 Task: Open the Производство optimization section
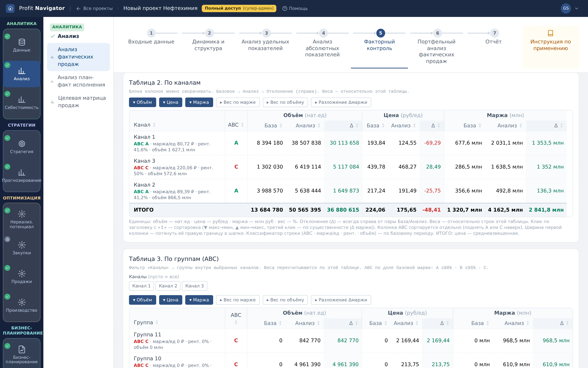pos(22,305)
